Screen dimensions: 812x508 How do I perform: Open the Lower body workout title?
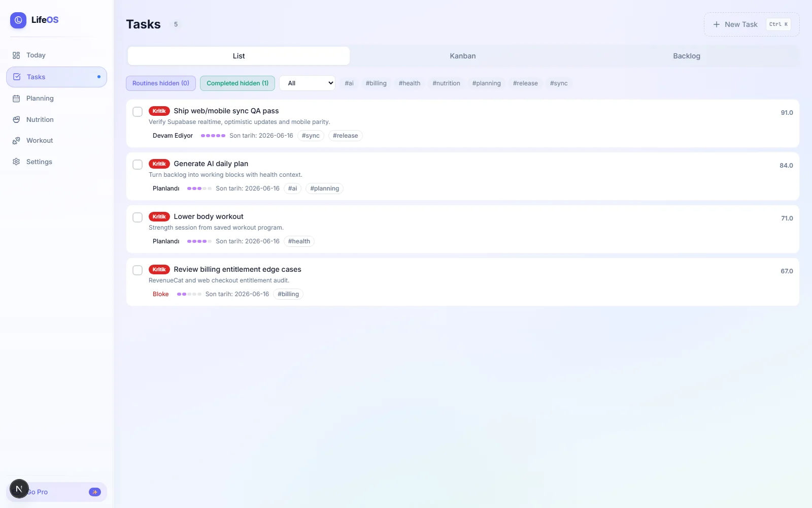[209, 216]
